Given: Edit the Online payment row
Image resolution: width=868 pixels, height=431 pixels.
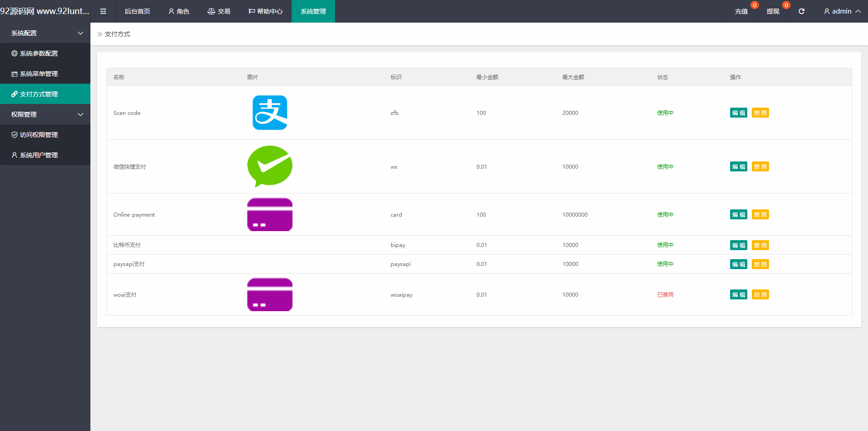Looking at the screenshot, I should 739,214.
